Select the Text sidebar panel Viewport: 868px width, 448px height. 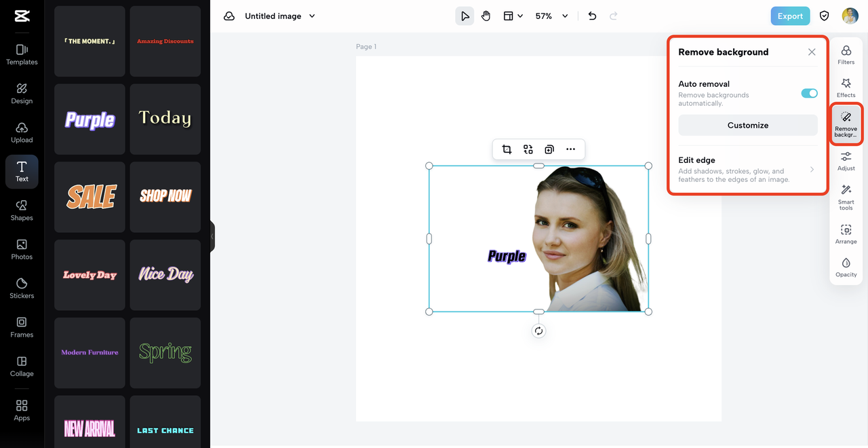coord(22,172)
